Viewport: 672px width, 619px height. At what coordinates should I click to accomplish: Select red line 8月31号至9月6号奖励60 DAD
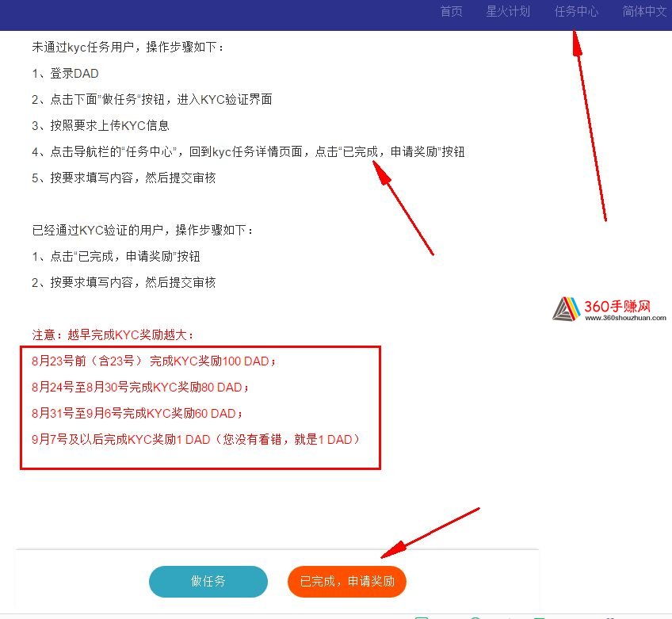click(x=137, y=414)
